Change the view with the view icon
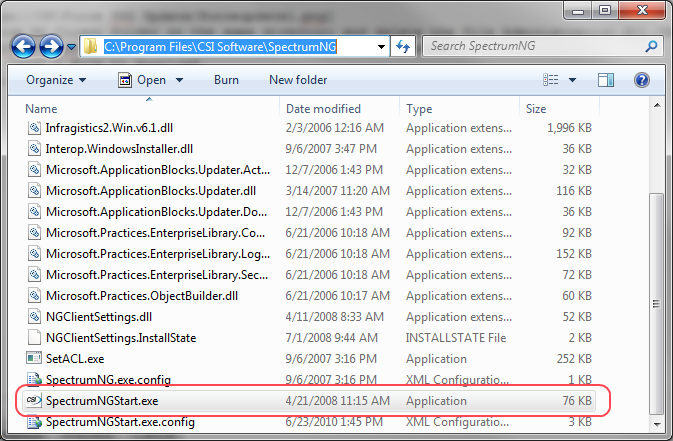The image size is (673, 441). [551, 80]
